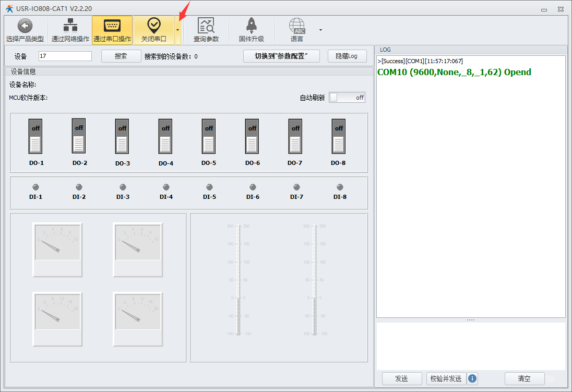Toggle the 自动刷新 auto refresh switch

pos(347,98)
